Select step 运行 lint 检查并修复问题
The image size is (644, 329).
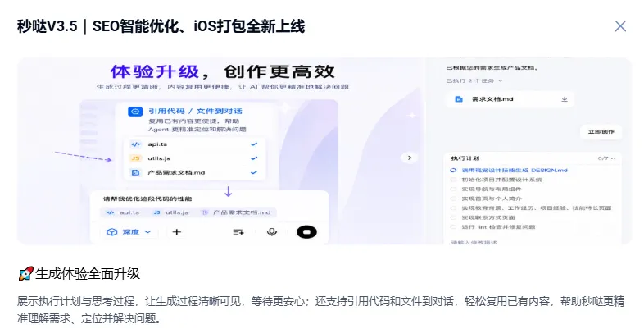click(x=498, y=227)
